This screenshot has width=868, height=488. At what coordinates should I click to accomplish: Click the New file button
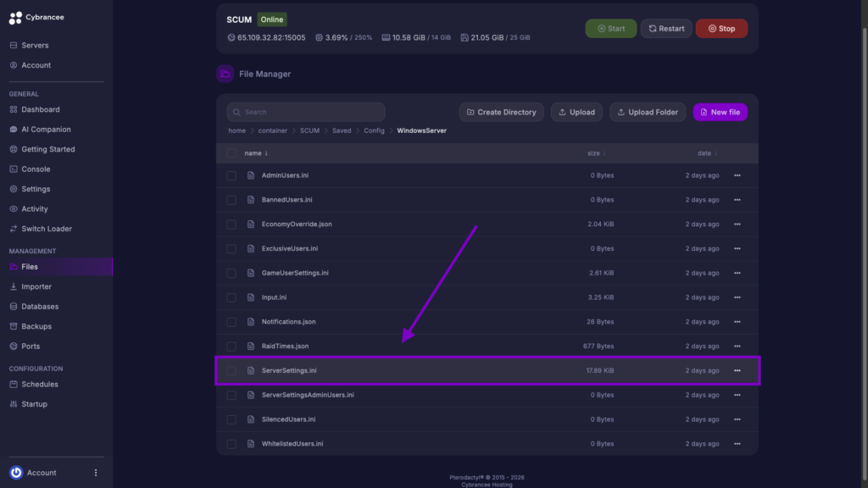[x=720, y=112]
